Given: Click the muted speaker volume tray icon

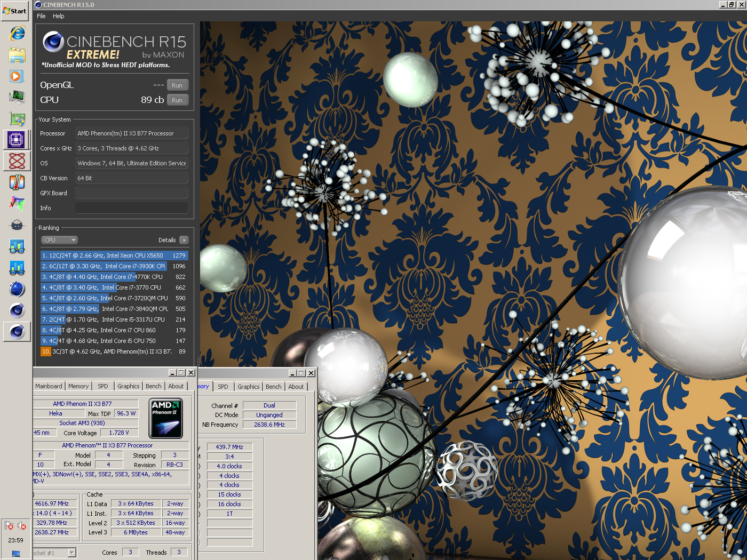Looking at the screenshot, I should pyautogui.click(x=22, y=526).
